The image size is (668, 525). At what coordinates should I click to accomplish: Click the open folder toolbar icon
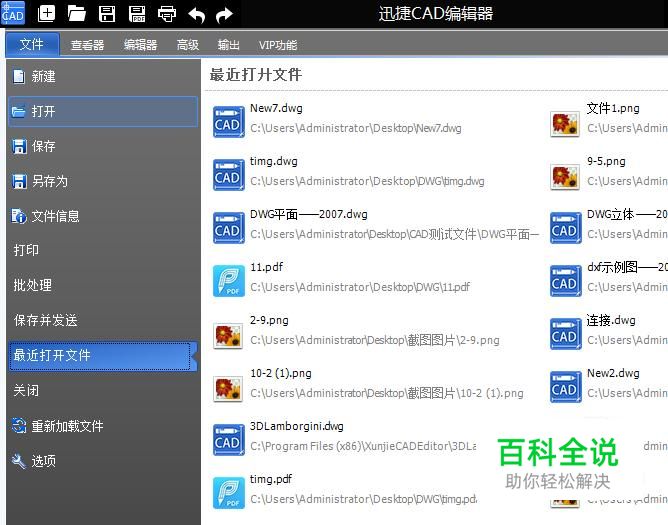(77, 14)
